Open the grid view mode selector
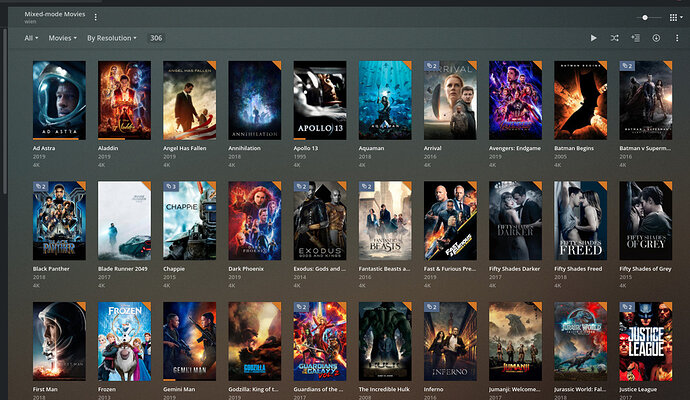Screen dimensions: 690x400 (676, 18)
